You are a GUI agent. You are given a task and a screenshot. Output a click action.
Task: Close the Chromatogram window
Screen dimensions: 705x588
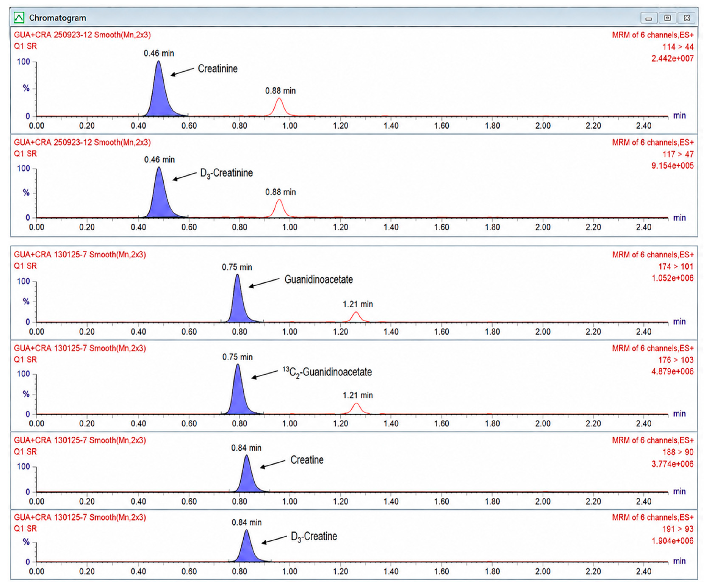[x=687, y=18]
